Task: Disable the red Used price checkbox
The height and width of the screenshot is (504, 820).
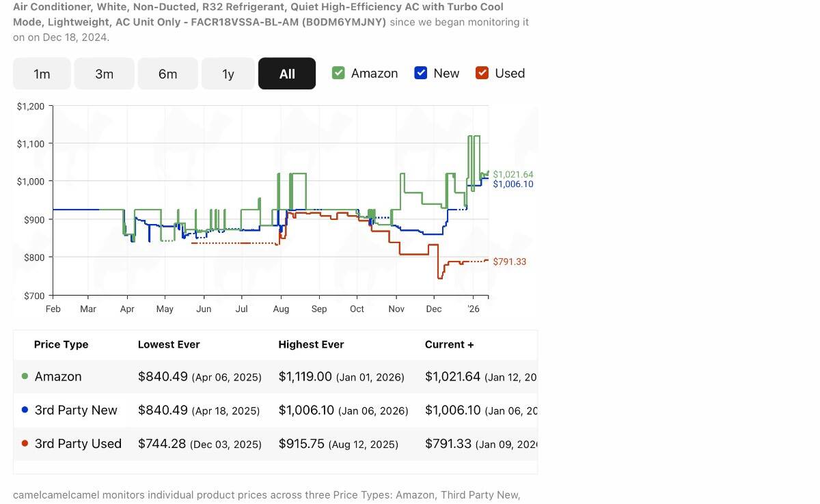Action: (482, 73)
